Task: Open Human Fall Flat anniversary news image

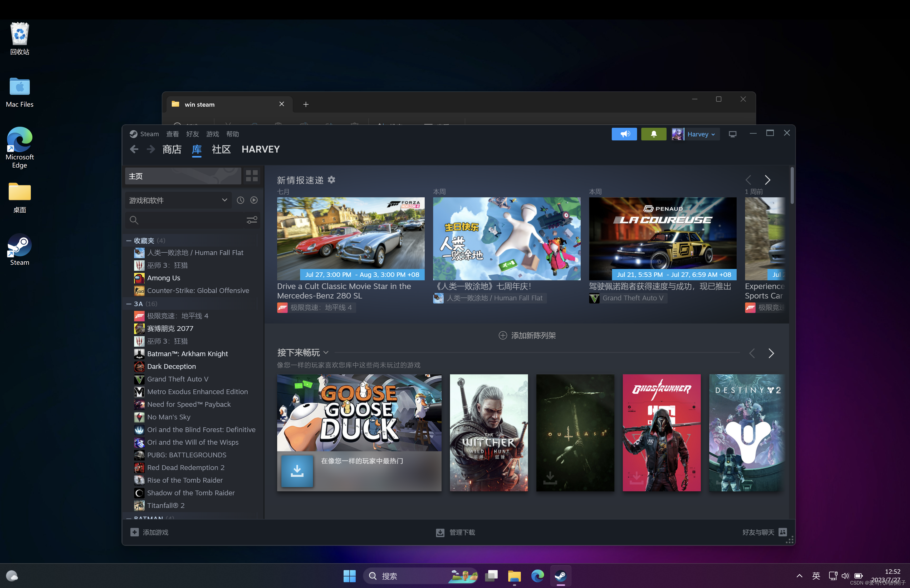Action: click(x=506, y=239)
